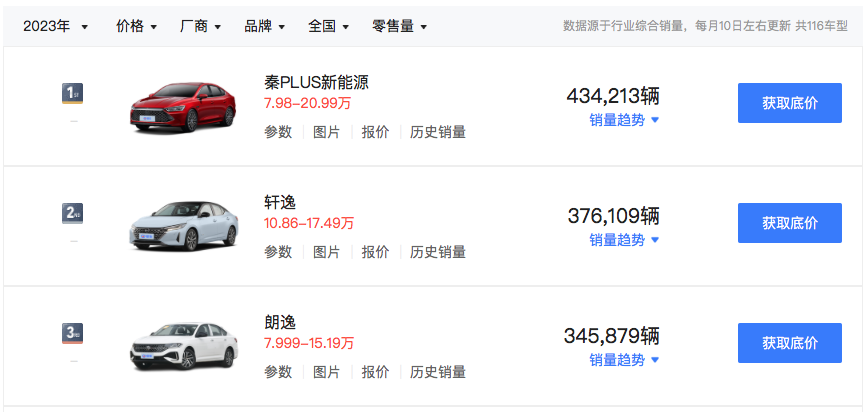The height and width of the screenshot is (412, 867).
Task: Expand the 价格 filter dropdown
Action: point(137,26)
